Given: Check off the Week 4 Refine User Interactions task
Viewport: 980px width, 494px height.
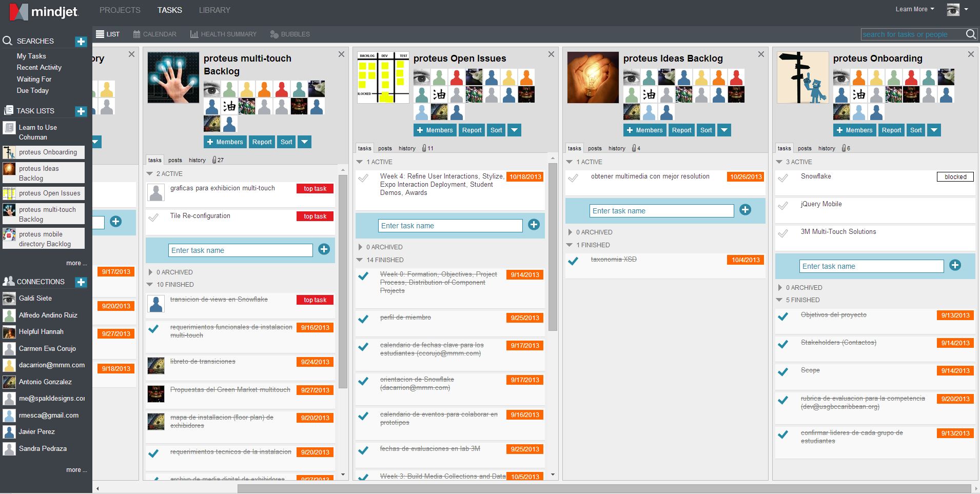Looking at the screenshot, I should [363, 179].
